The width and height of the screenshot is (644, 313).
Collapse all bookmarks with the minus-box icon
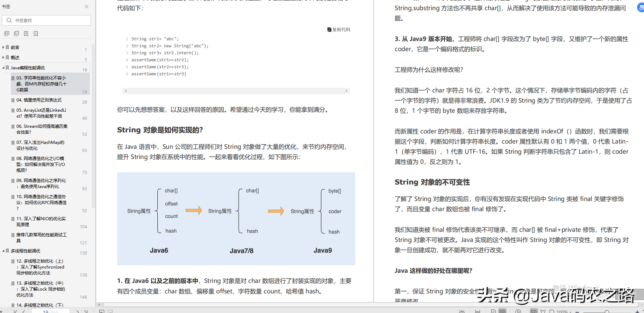[16, 34]
